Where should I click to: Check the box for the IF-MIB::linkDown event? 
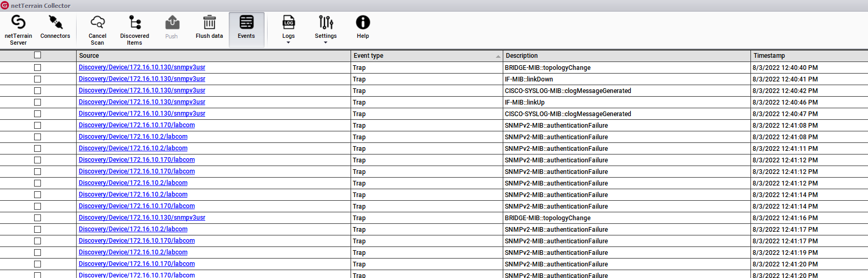[37, 79]
